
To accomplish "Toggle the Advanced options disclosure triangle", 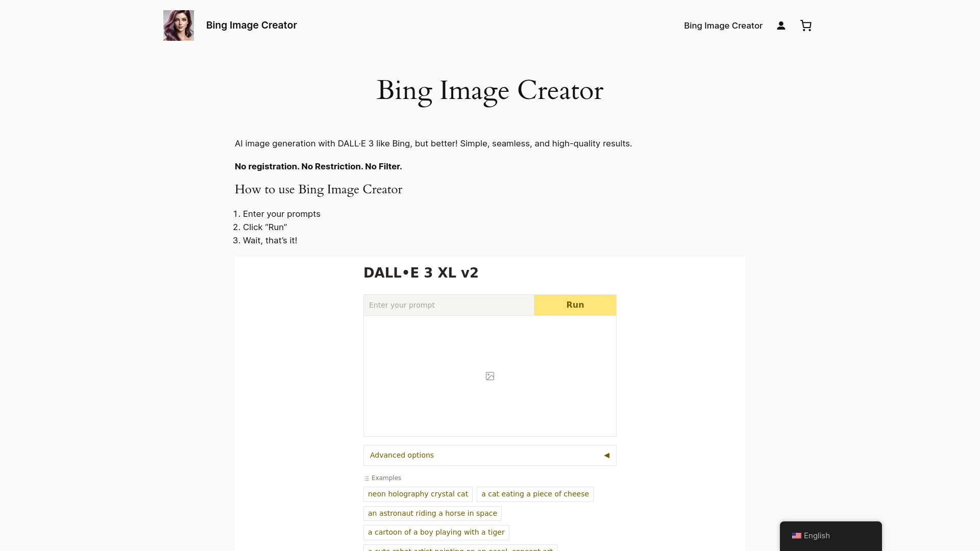I will tap(606, 455).
